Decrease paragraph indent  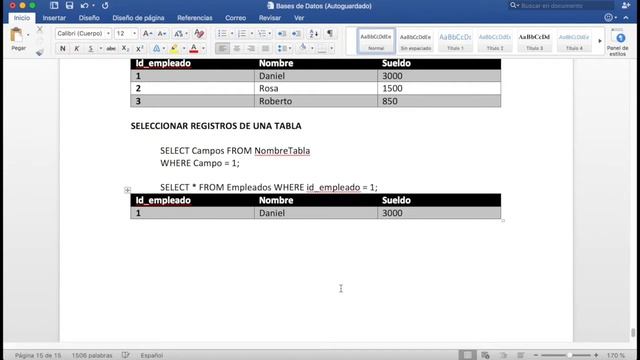tap(282, 33)
